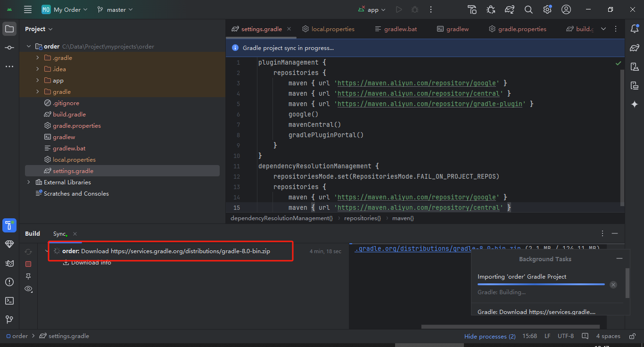Open the main hamburger menu
This screenshot has height=347, width=644.
point(28,9)
